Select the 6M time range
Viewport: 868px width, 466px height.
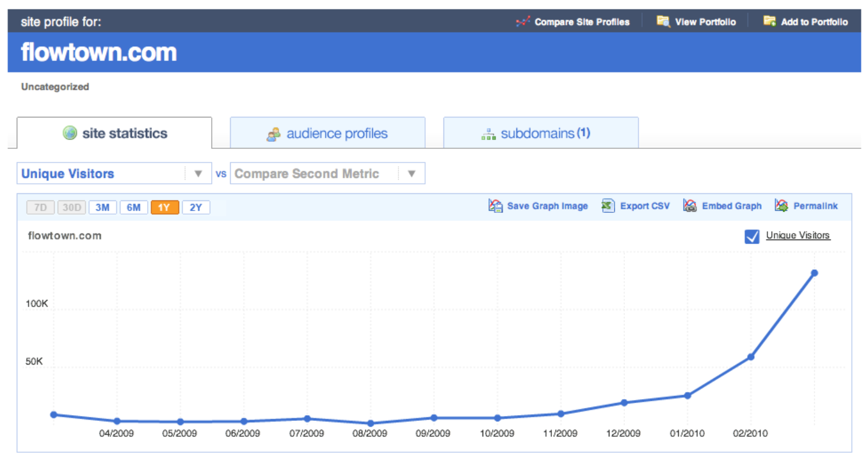click(x=133, y=208)
